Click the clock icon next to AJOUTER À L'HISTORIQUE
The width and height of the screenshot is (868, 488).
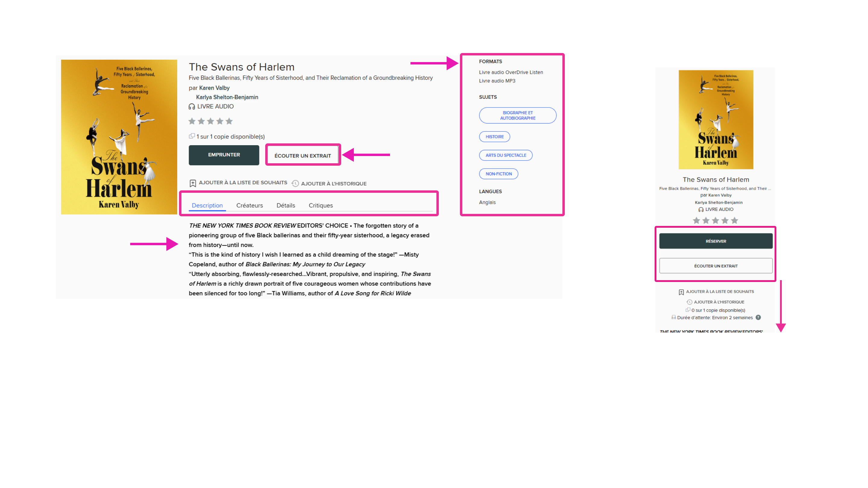click(x=295, y=183)
